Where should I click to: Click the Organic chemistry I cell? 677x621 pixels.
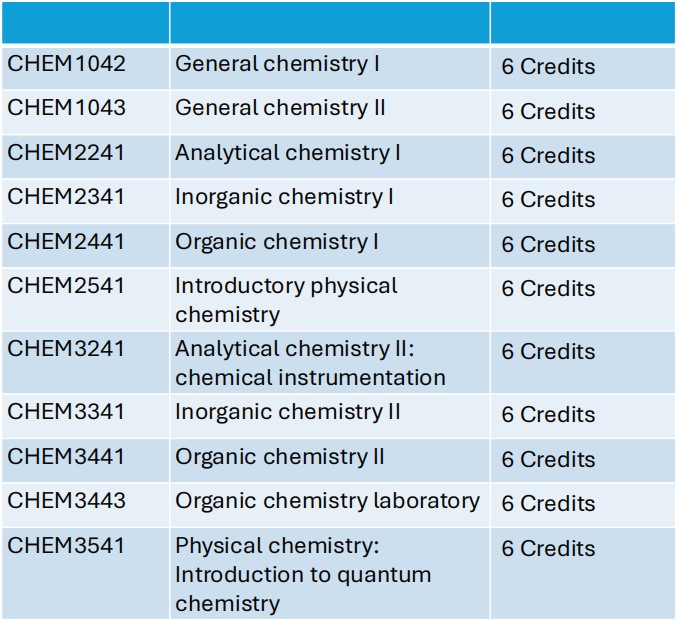tap(277, 242)
